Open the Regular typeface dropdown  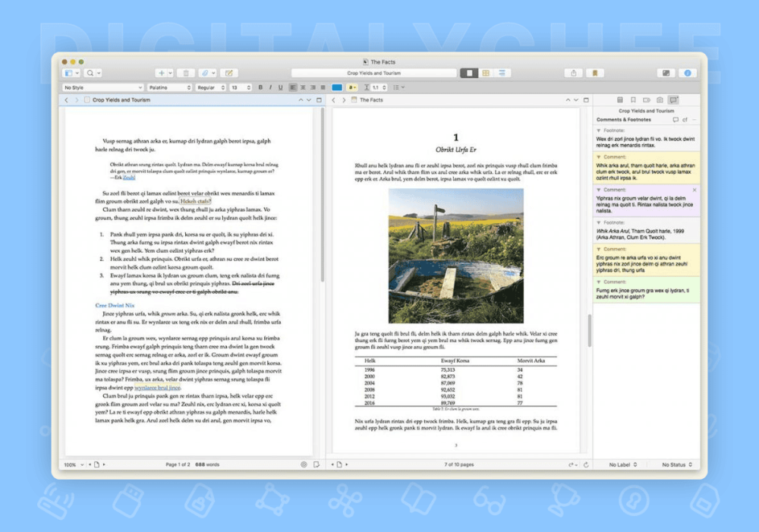211,87
